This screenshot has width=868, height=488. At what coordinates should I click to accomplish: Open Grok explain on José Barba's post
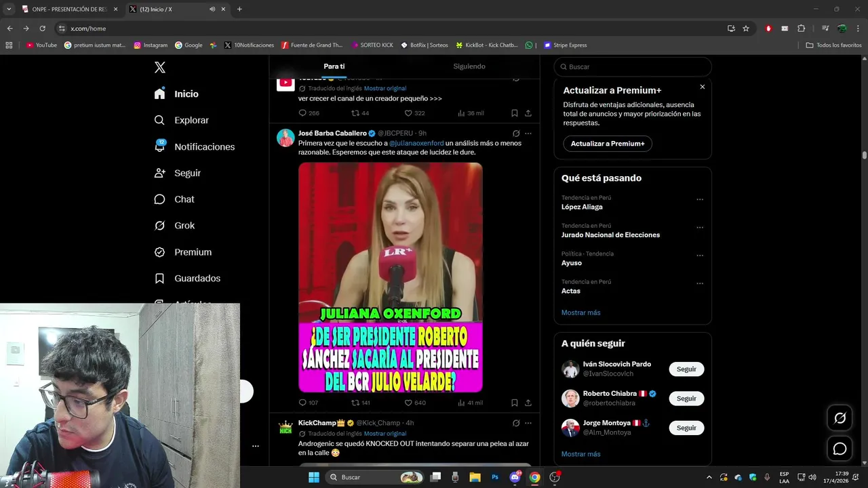point(516,134)
